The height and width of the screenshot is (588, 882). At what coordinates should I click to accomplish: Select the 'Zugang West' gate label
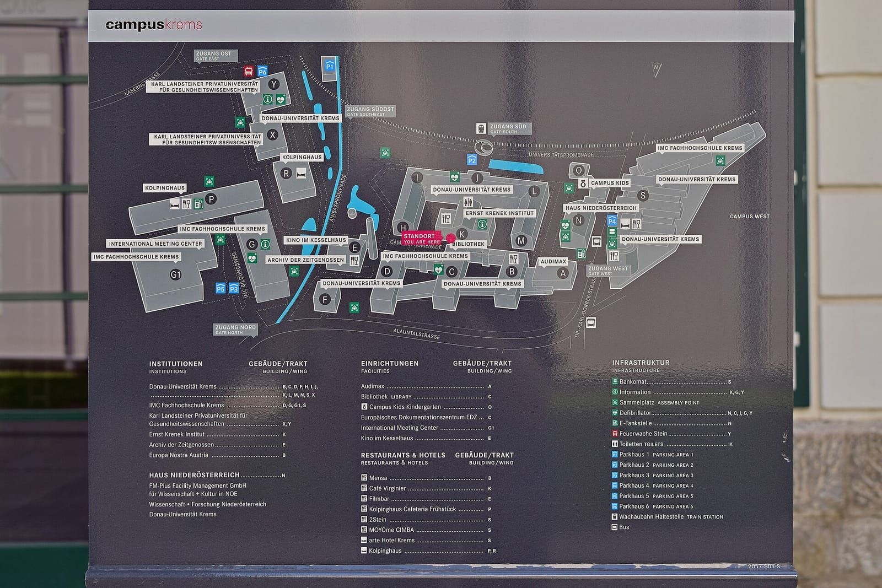[x=608, y=271]
